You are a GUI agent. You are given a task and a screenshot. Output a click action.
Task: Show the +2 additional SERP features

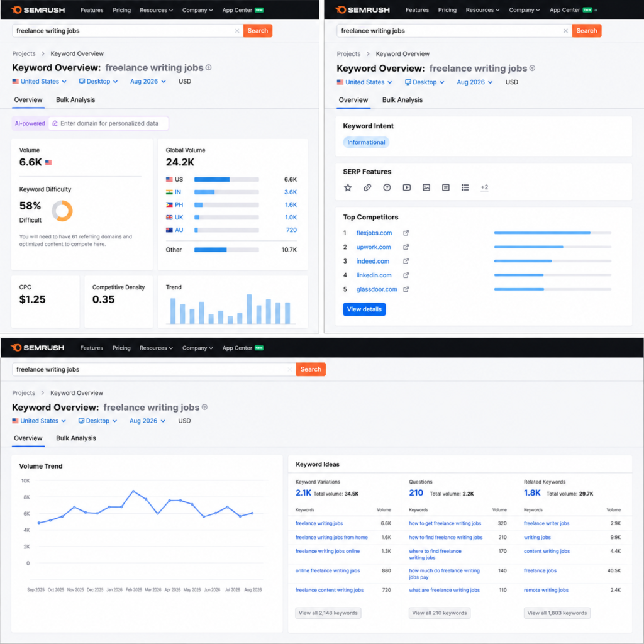pos(485,187)
